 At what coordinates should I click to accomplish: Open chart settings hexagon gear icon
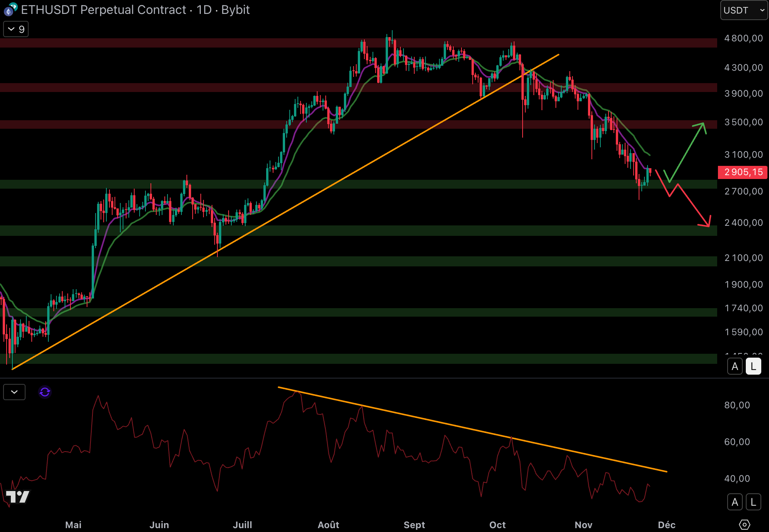click(744, 525)
